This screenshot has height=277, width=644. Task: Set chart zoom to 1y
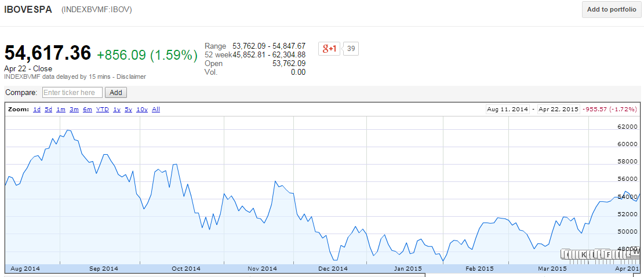coord(117,110)
